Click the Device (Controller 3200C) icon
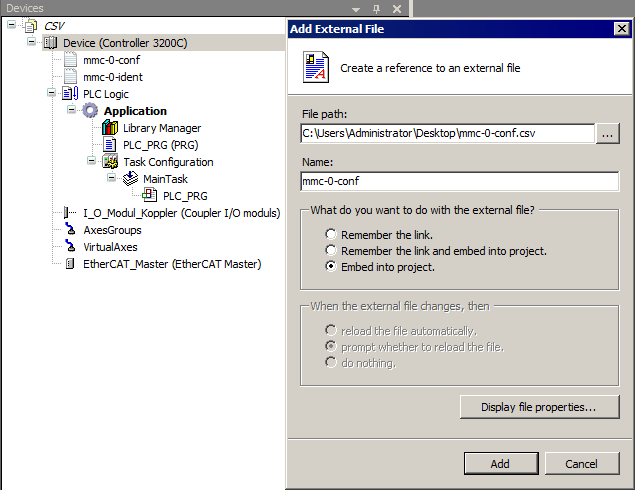Viewport: 635px width, 490px height. pyautogui.click(x=51, y=43)
